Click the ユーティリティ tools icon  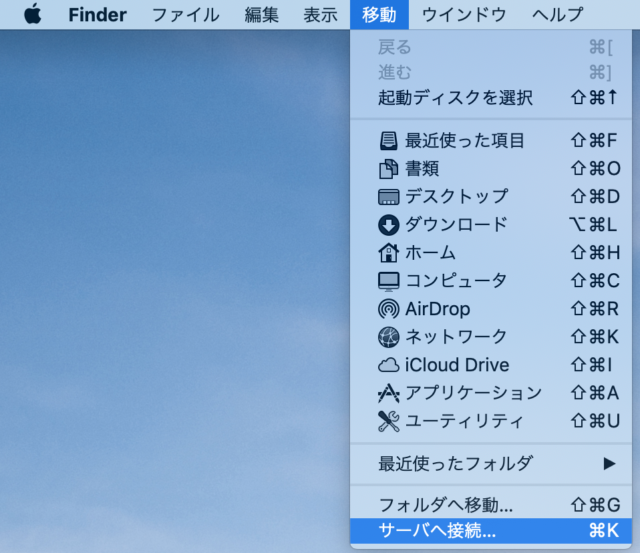[388, 421]
